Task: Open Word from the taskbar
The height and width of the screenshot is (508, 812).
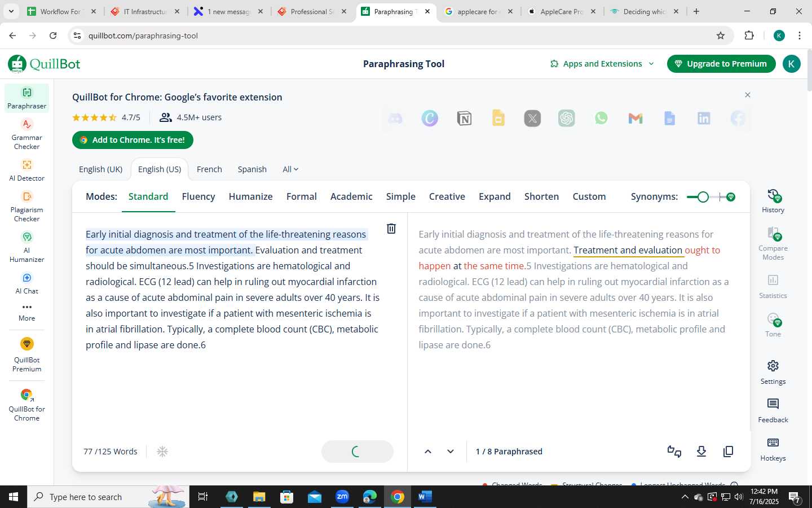Action: [x=425, y=497]
